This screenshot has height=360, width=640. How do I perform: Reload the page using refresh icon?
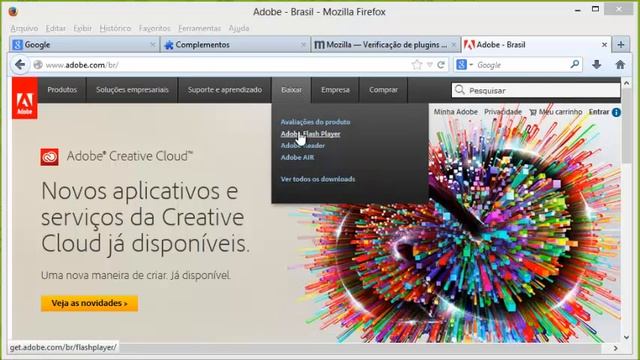click(441, 65)
